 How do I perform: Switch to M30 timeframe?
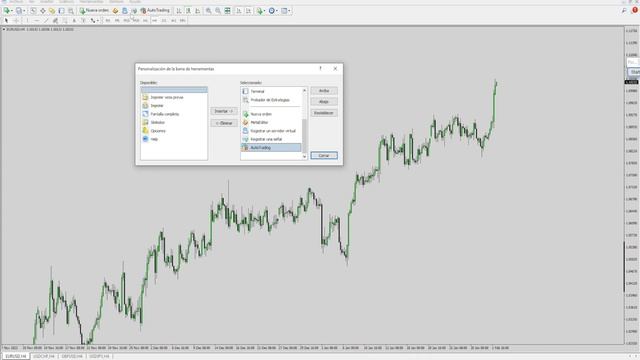pyautogui.click(x=136, y=20)
